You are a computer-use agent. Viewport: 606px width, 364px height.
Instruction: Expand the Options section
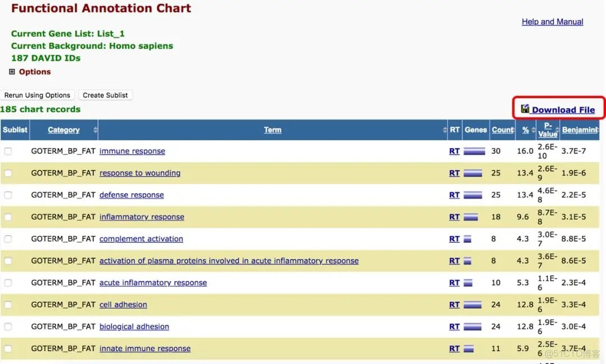click(x=12, y=72)
